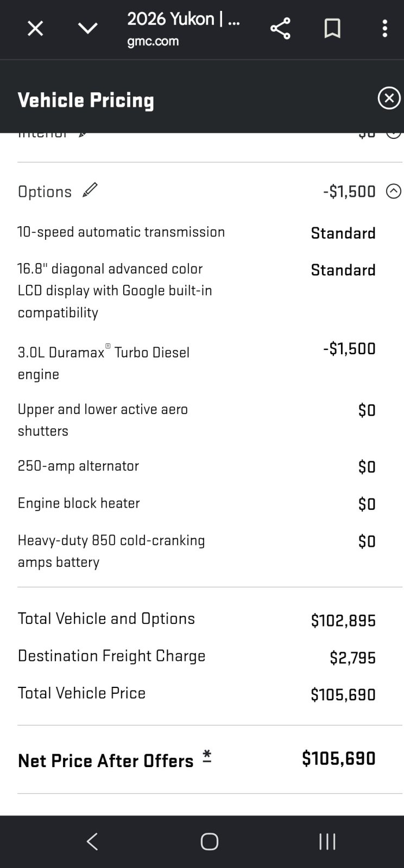Edit Options with the pencil icon
Image resolution: width=404 pixels, height=868 pixels.
90,190
